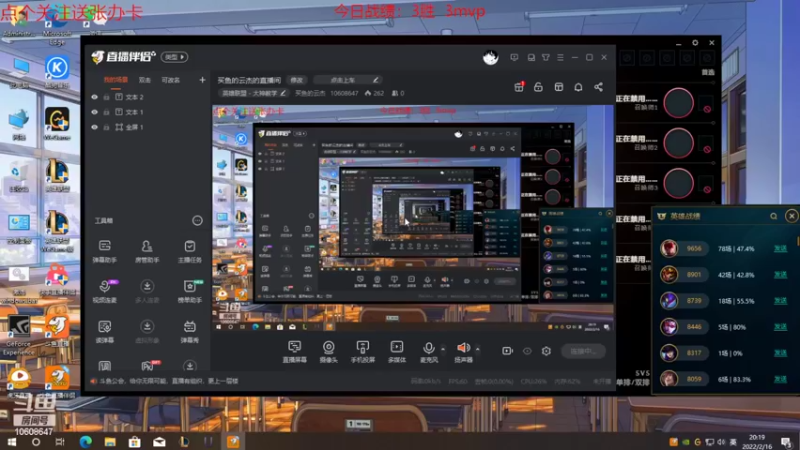Toggle lock of 文本 2 layer

[107, 97]
